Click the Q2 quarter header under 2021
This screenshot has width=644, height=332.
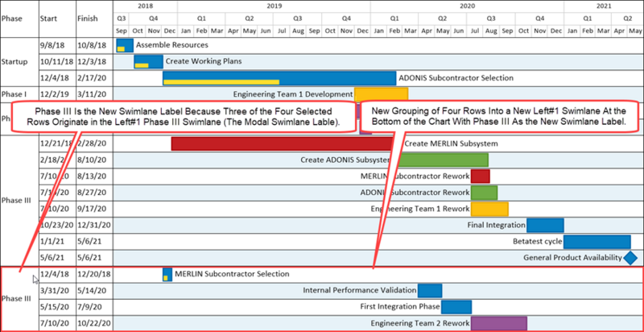[x=627, y=19]
